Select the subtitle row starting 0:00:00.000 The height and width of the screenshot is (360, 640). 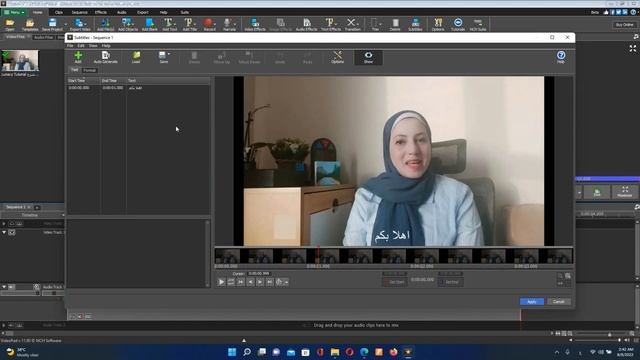click(x=138, y=88)
